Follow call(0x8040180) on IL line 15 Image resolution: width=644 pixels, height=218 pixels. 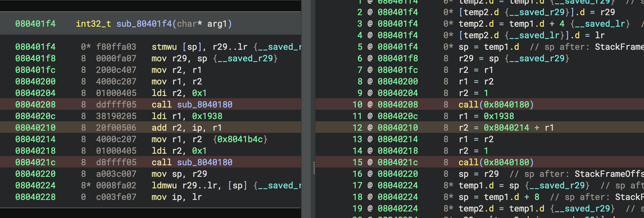click(x=496, y=162)
